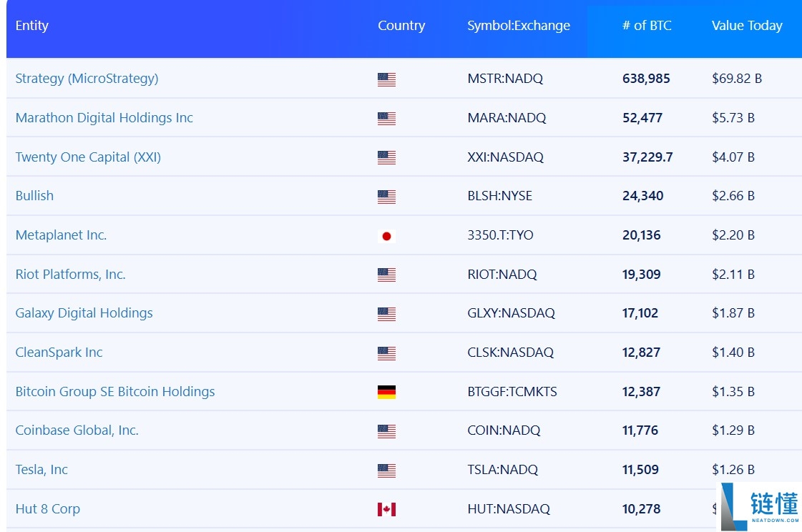802x532 pixels.
Task: Sort by the Value Today column header
Action: [747, 26]
